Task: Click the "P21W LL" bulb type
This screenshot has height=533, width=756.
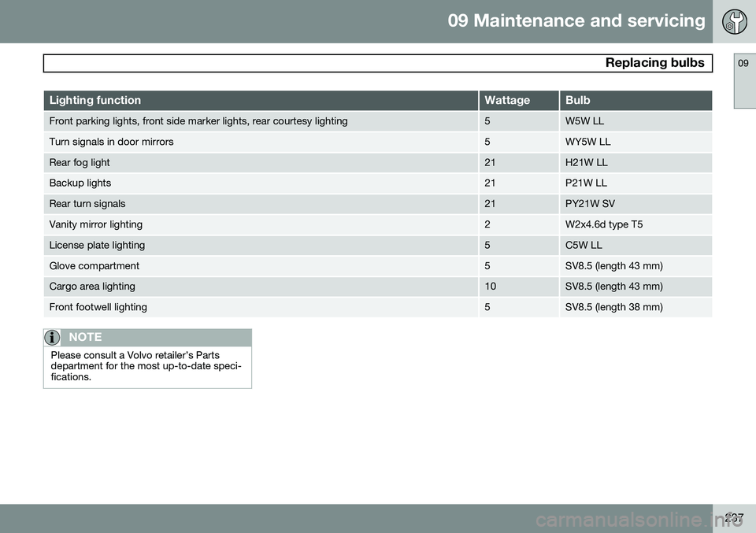Action: pyautogui.click(x=586, y=183)
